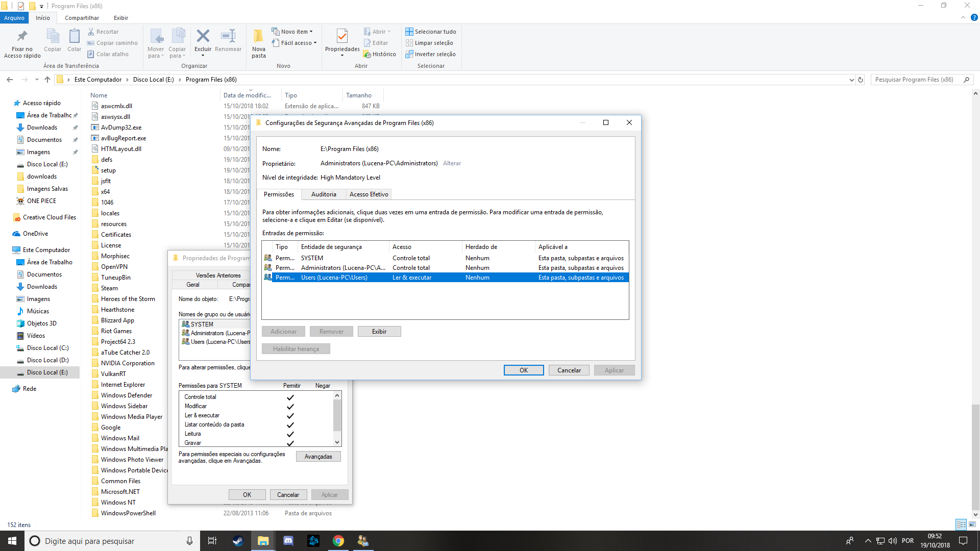Click the Avançadas button
Screen dimensions: 980x551
tap(318, 457)
